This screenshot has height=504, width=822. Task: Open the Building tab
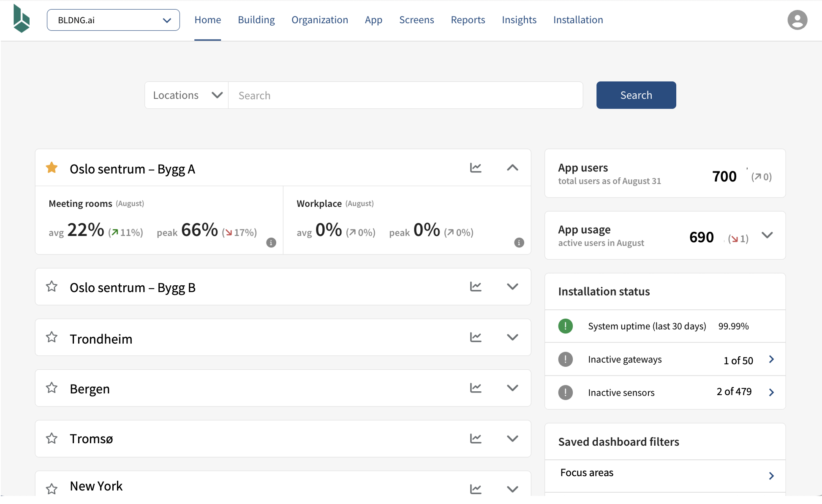point(256,20)
